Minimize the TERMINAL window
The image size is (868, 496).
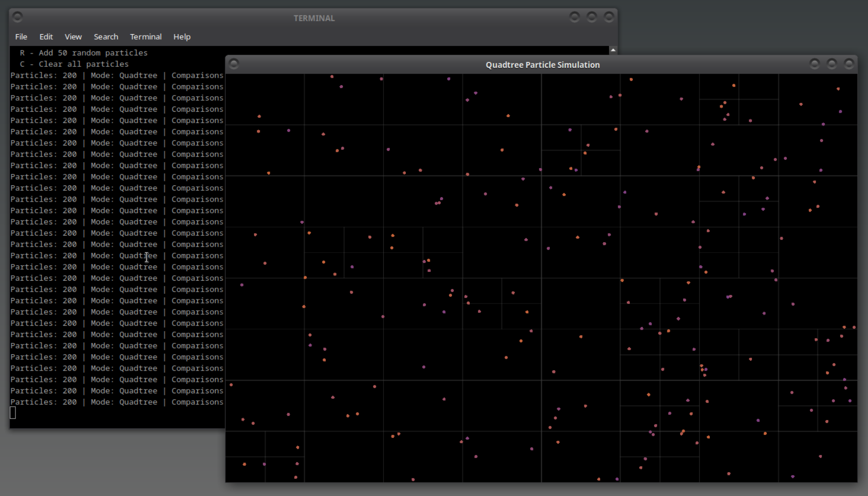click(575, 17)
